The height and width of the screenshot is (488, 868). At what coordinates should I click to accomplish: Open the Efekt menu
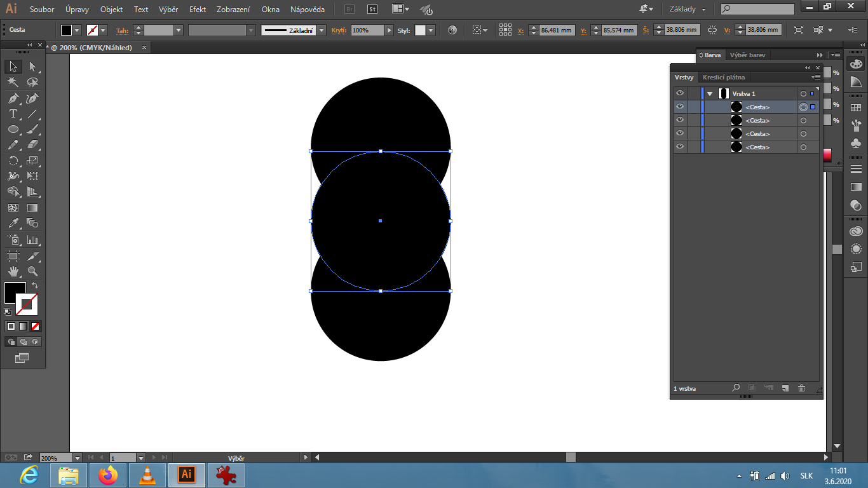coord(198,10)
